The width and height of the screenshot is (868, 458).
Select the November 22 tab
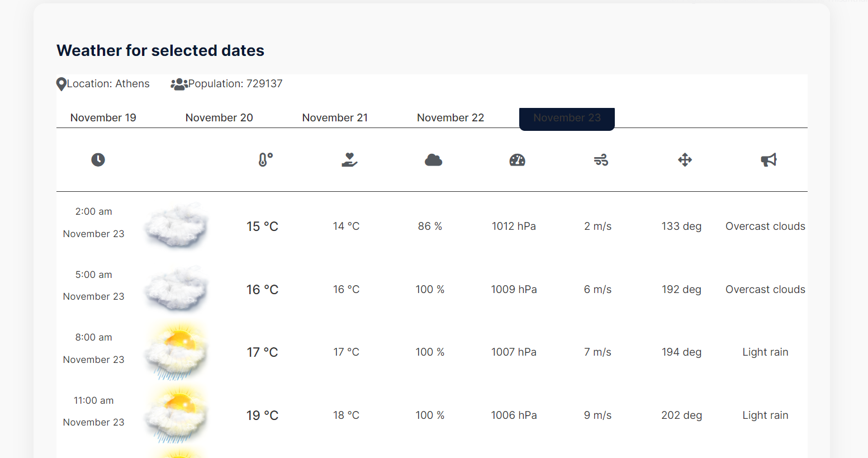pyautogui.click(x=450, y=118)
